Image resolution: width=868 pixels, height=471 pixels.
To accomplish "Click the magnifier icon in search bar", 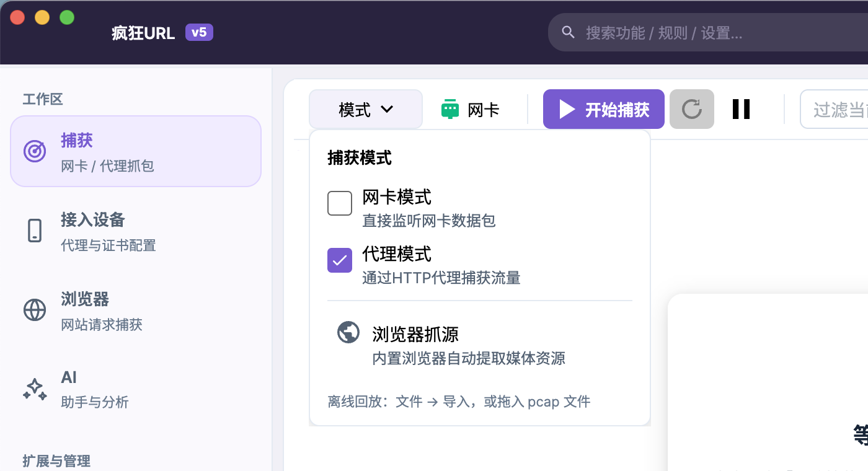I will (x=568, y=32).
